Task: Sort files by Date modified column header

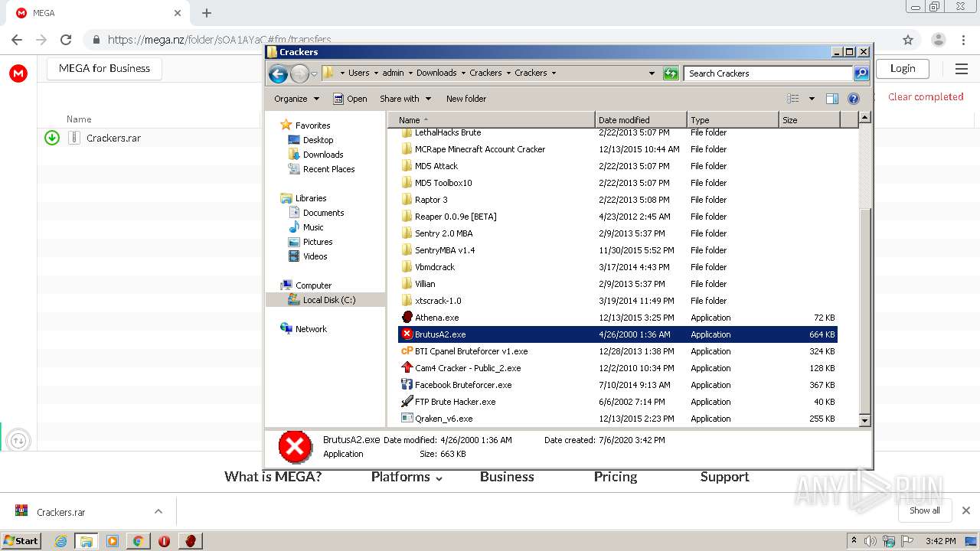Action: pos(641,120)
